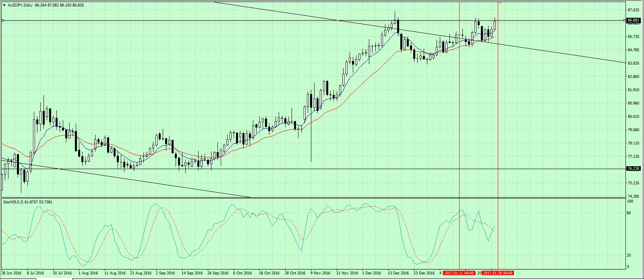The image size is (644, 280).
Task: Click 80.960 on the price scale
Action: 634,103
